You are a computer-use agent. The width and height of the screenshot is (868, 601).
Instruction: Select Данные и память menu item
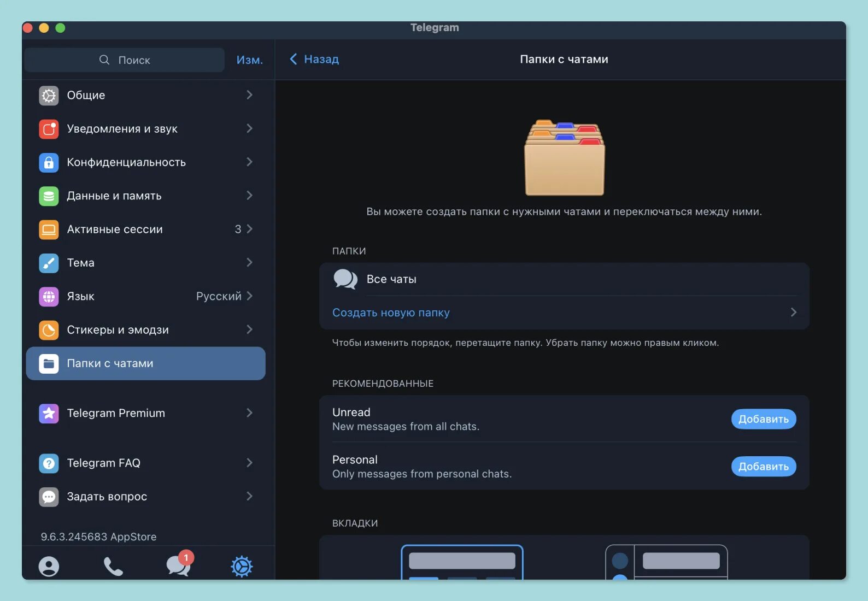[x=145, y=196]
